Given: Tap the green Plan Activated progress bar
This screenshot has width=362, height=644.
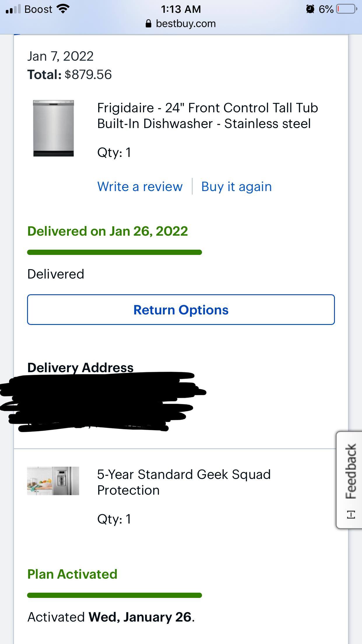Looking at the screenshot, I should click(x=114, y=595).
